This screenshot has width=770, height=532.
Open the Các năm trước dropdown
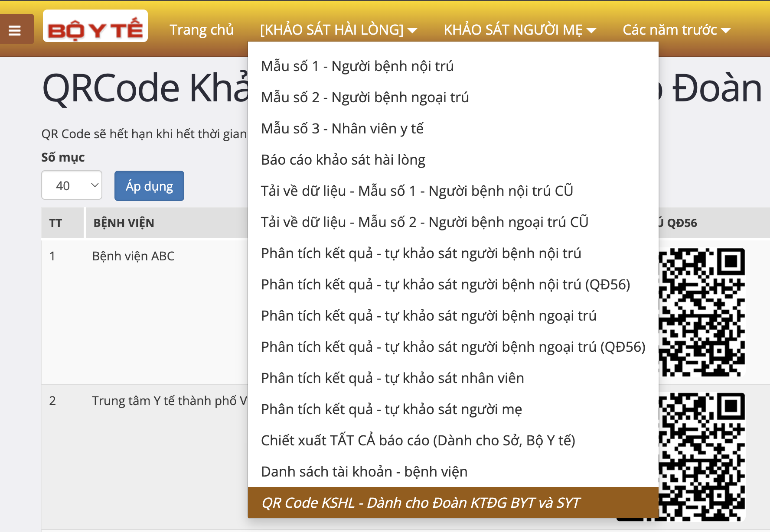click(676, 30)
